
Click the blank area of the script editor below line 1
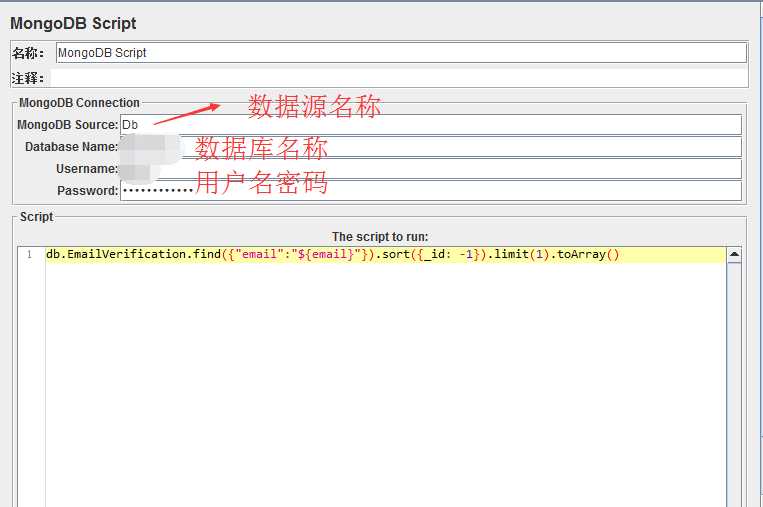(385, 384)
